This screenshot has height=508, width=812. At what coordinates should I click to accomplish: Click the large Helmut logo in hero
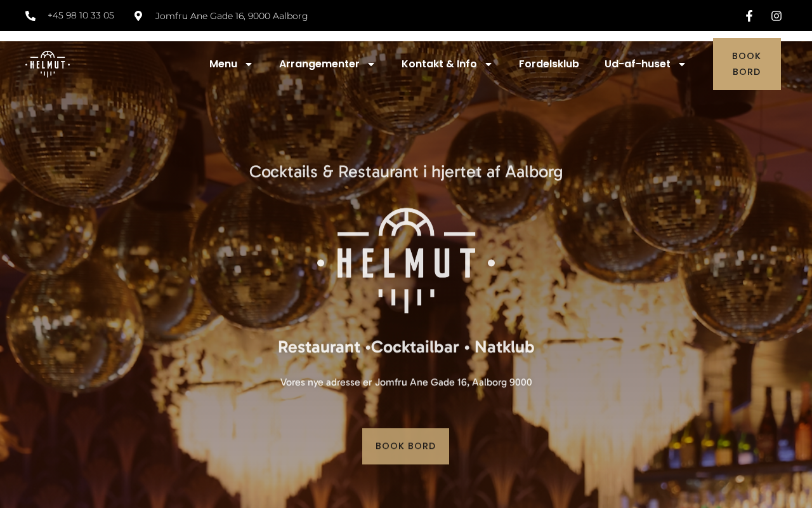tap(406, 260)
